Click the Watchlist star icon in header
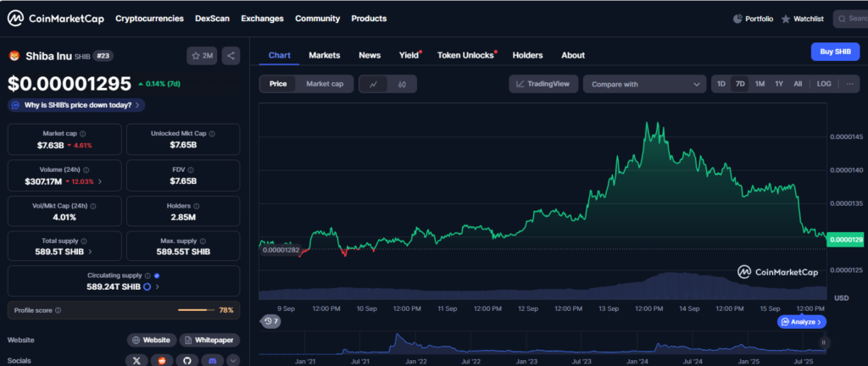The width and height of the screenshot is (868, 366). 786,19
